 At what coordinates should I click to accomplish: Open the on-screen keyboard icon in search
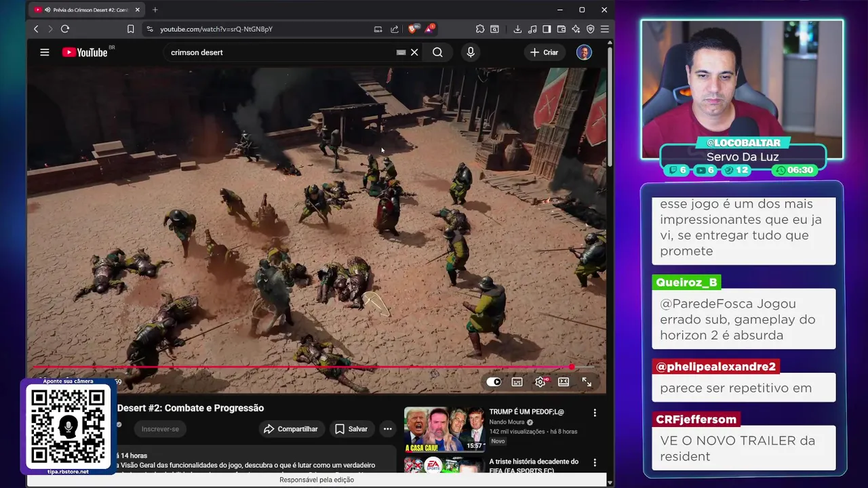tap(401, 52)
